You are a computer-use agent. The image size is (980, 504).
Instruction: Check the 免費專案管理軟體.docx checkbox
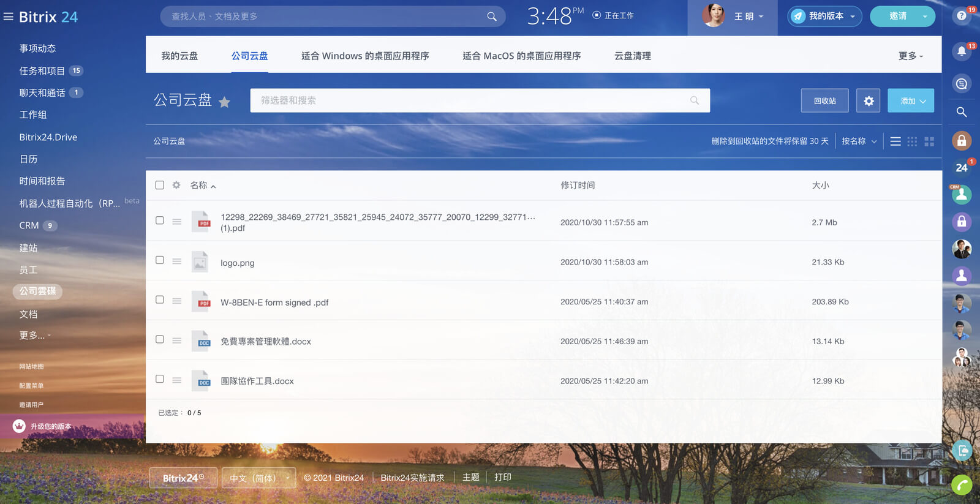point(160,339)
